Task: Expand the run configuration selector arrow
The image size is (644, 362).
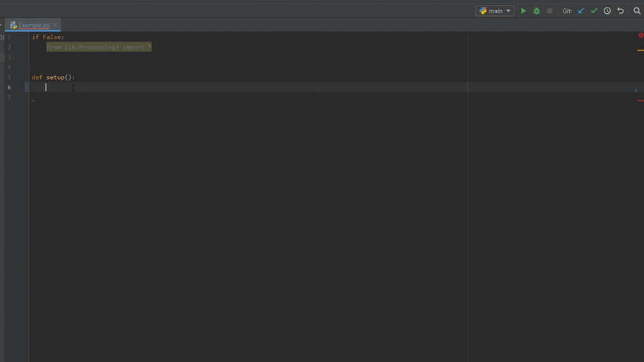Action: (508, 11)
